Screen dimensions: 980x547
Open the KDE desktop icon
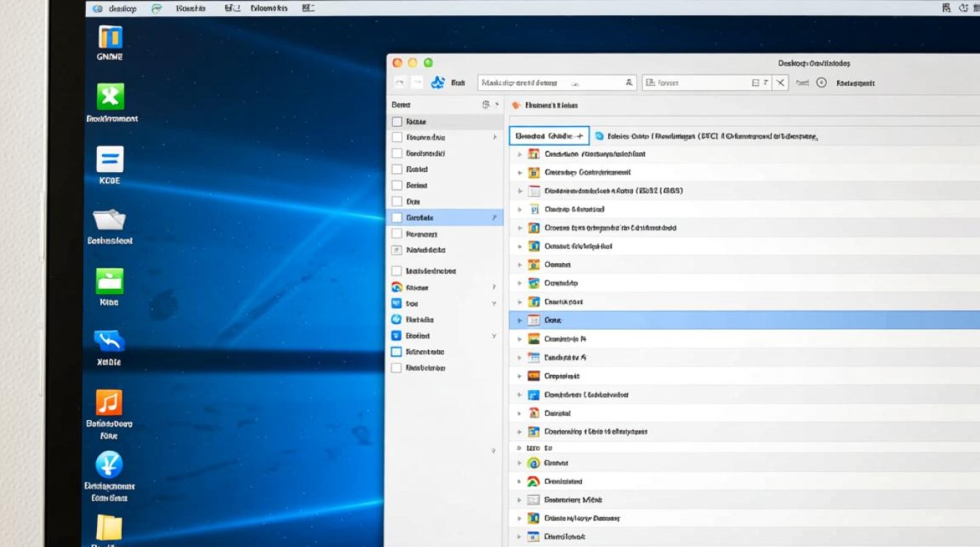[110, 160]
